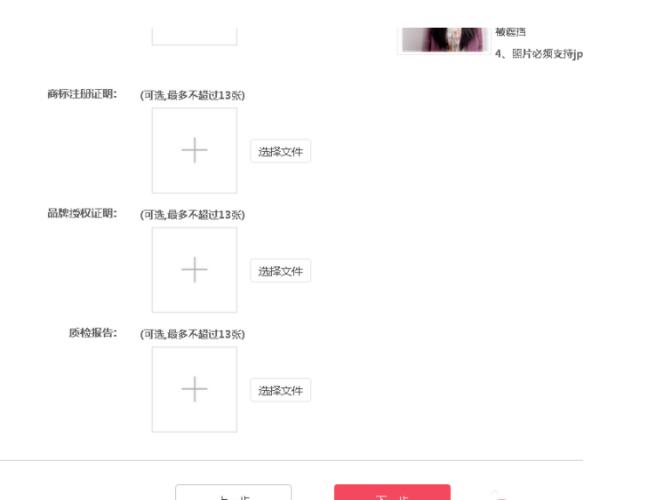Image resolution: width=648 pixels, height=500 pixels.
Task: Click 选择文件 next to the 质检报告 box
Action: tap(280, 390)
